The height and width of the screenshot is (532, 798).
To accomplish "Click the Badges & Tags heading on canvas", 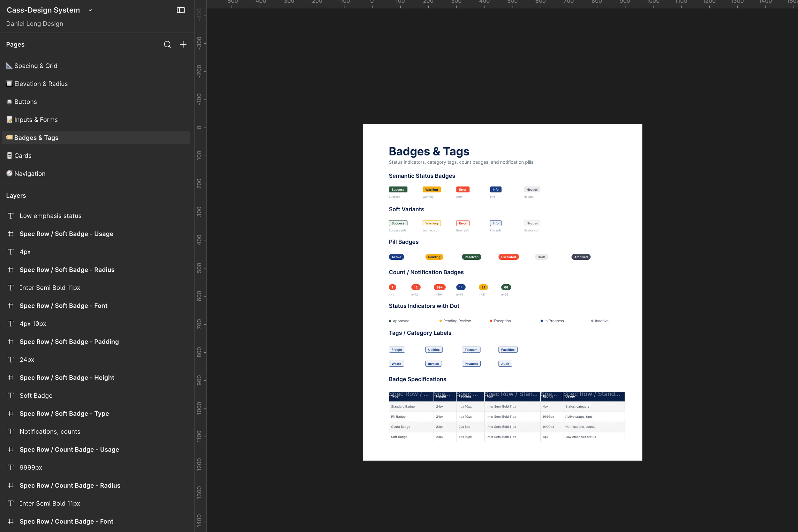I will [x=429, y=151].
